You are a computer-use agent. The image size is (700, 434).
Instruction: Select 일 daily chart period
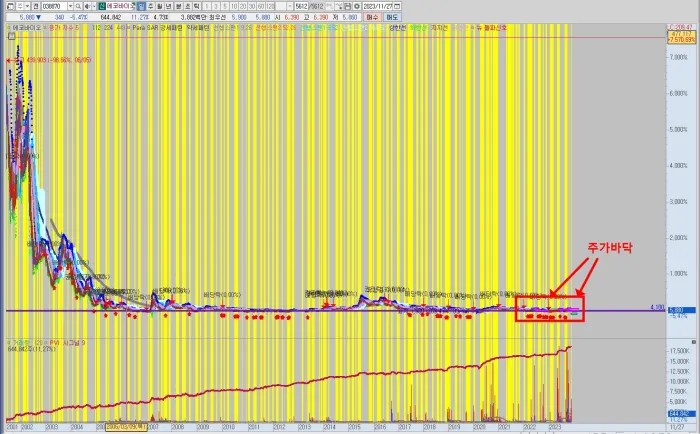point(141,6)
